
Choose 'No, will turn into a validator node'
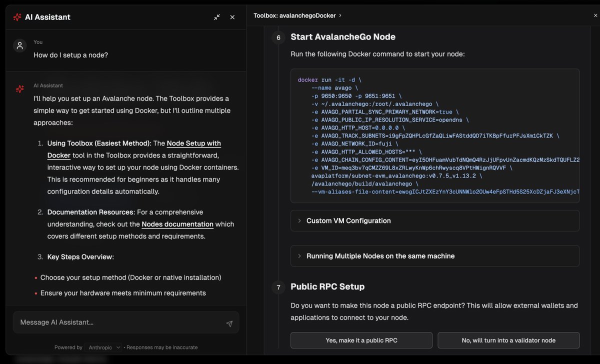coord(508,340)
